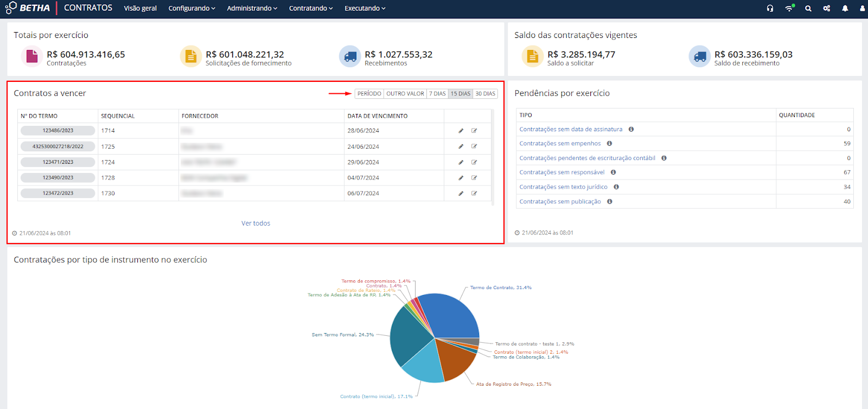Click info icon beside Contratações sem publicação
Image resolution: width=868 pixels, height=409 pixels.
[610, 202]
